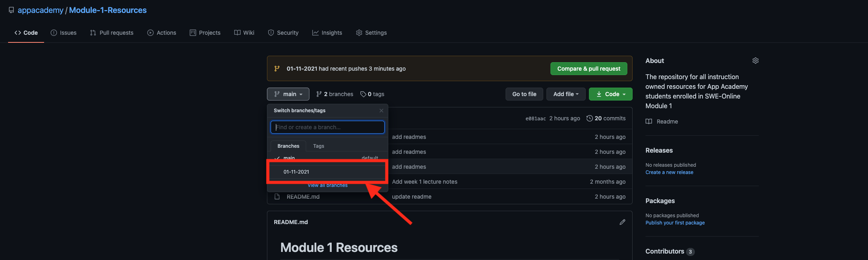Click the README.md heading above the readme
The height and width of the screenshot is (260, 868).
(291, 222)
